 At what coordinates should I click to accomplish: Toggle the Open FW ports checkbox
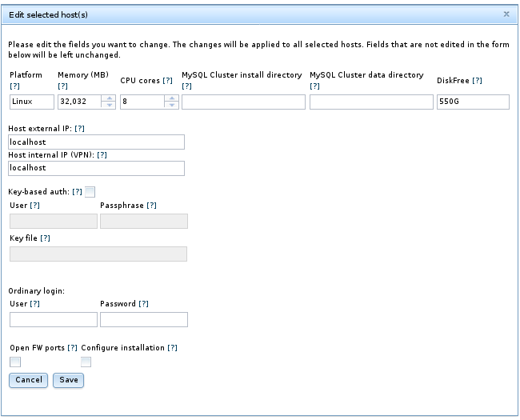[x=14, y=362]
